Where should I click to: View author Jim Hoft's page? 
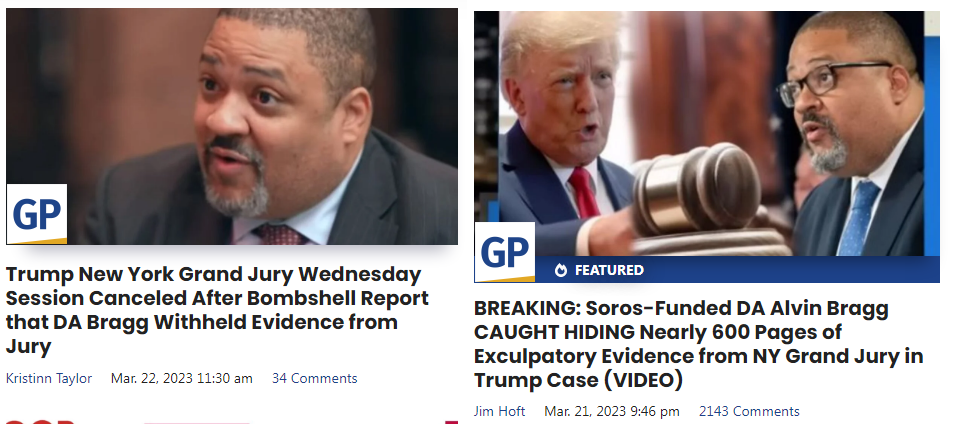(x=499, y=411)
